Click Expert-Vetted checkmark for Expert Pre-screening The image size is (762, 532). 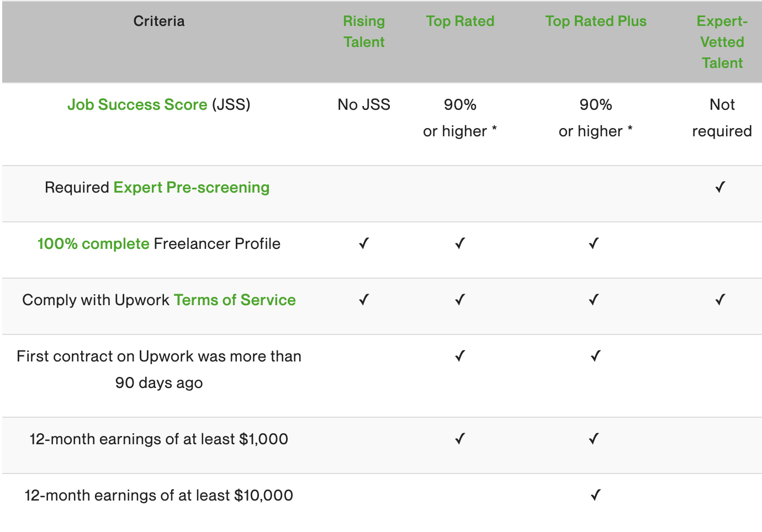point(720,188)
